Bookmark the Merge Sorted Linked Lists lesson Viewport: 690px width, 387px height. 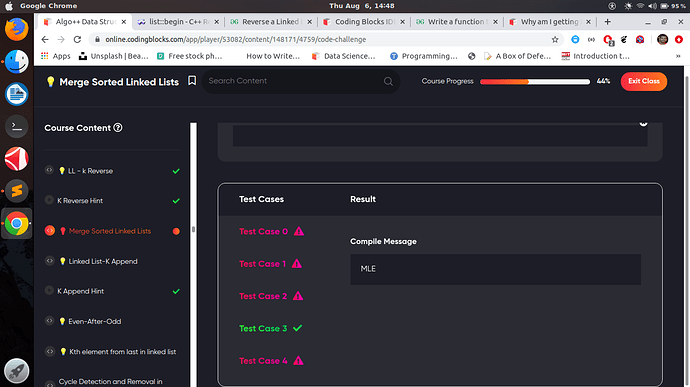click(x=192, y=81)
